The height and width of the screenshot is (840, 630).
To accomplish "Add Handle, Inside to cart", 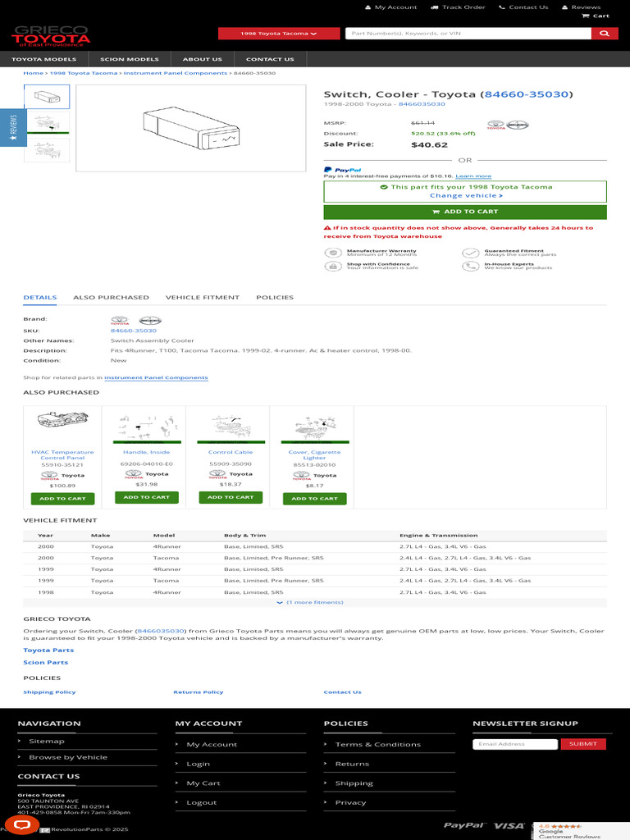I will 147,498.
